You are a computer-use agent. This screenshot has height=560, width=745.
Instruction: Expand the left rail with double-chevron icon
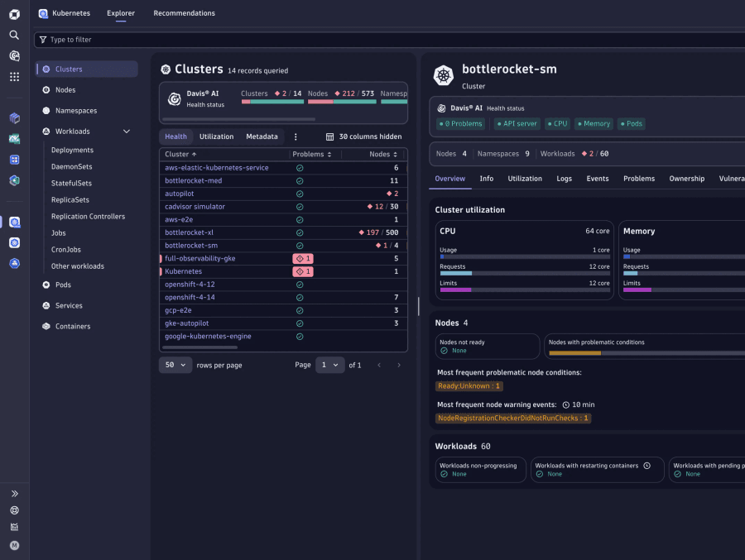point(14,494)
